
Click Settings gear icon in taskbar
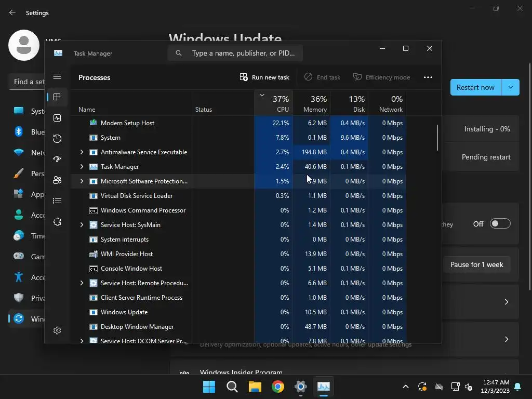pos(301,387)
